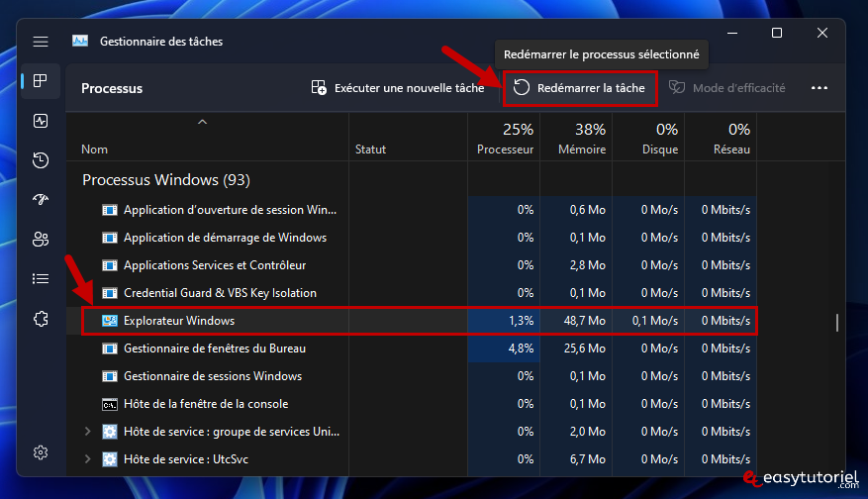Click 25,6 Mo memory value
This screenshot has width=868, height=499.
[x=585, y=349]
